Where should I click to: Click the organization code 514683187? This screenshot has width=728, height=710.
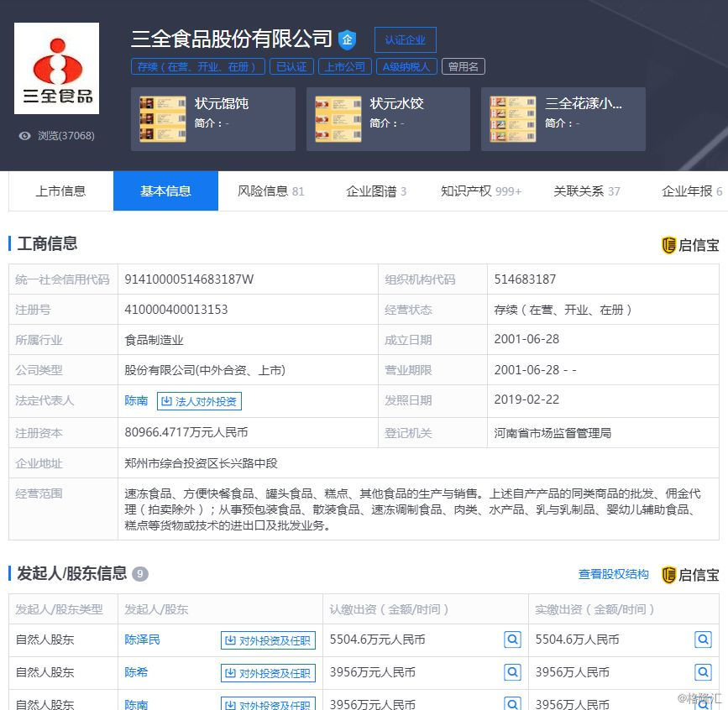pos(525,279)
